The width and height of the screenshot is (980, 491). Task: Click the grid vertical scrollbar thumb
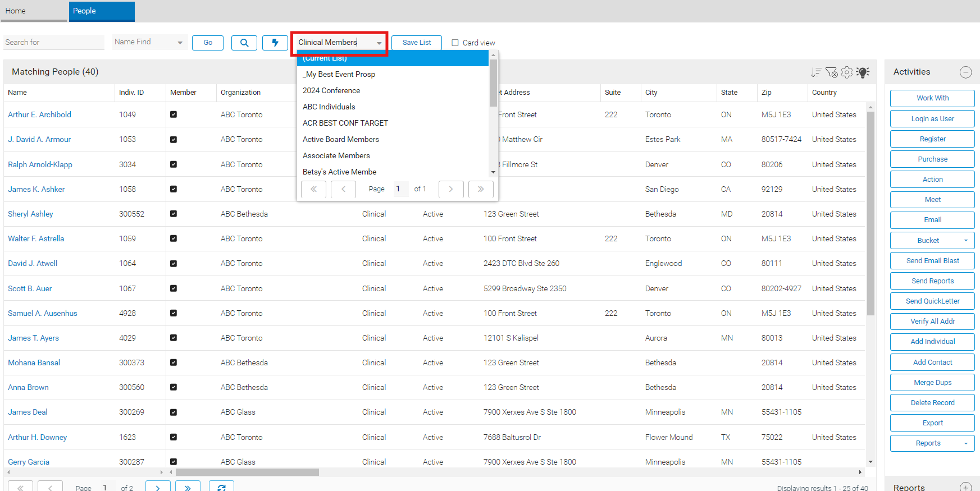click(870, 213)
